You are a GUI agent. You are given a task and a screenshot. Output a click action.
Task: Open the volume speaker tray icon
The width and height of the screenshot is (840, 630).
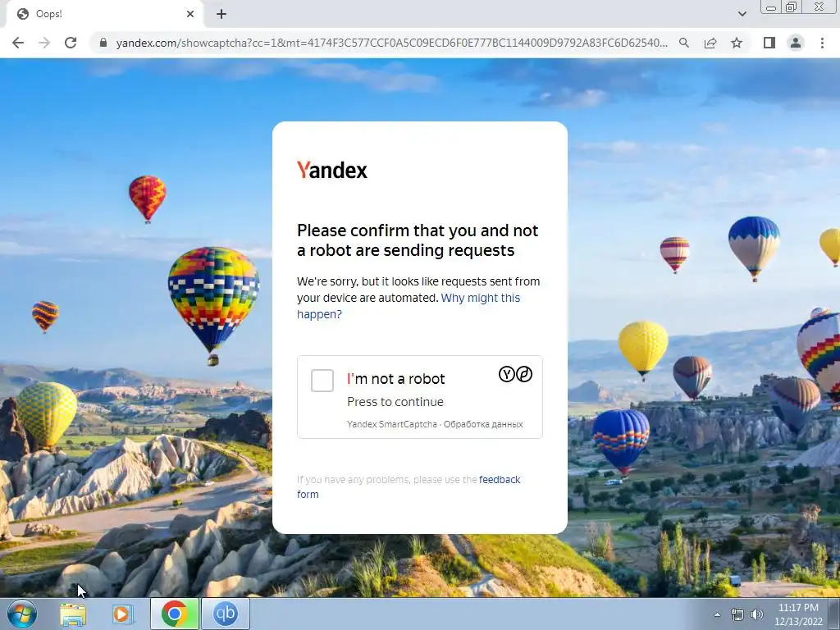(757, 614)
